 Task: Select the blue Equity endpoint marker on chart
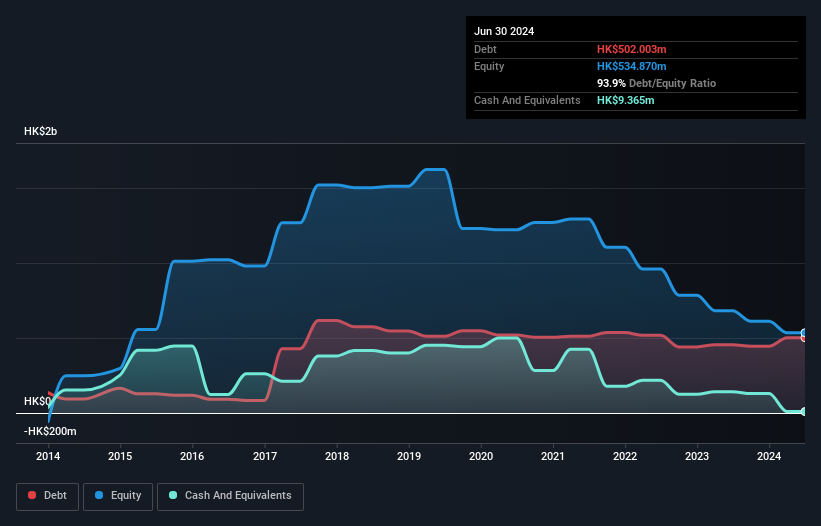[x=804, y=333]
